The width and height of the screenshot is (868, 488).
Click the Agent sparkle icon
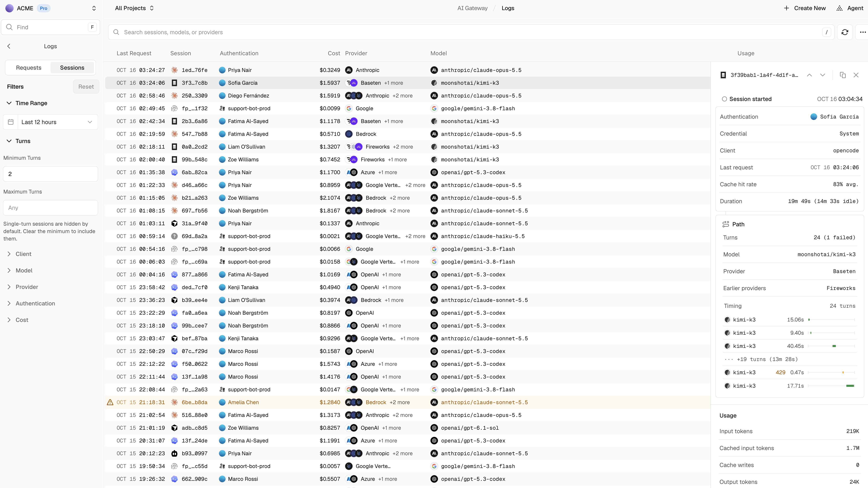839,8
